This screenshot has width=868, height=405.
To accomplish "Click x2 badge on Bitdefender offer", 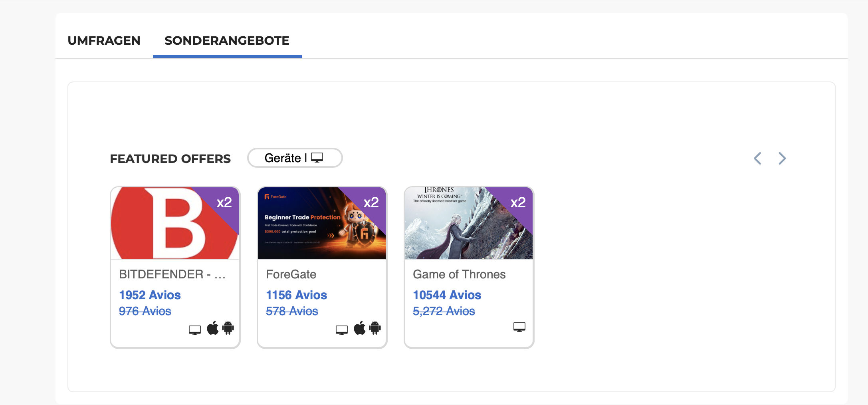I will pyautogui.click(x=224, y=202).
